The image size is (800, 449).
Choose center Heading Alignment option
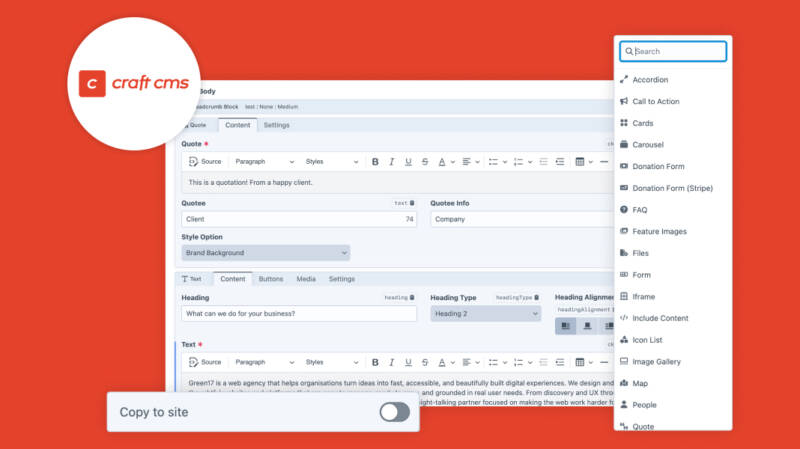[587, 326]
